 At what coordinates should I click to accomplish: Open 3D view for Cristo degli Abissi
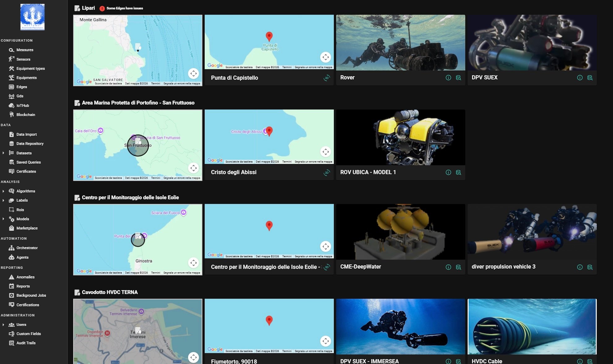[327, 173]
